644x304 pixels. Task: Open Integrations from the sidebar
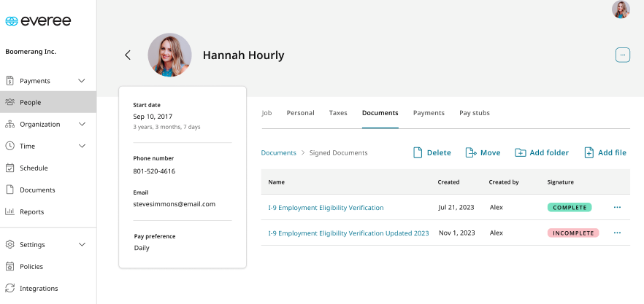point(39,289)
